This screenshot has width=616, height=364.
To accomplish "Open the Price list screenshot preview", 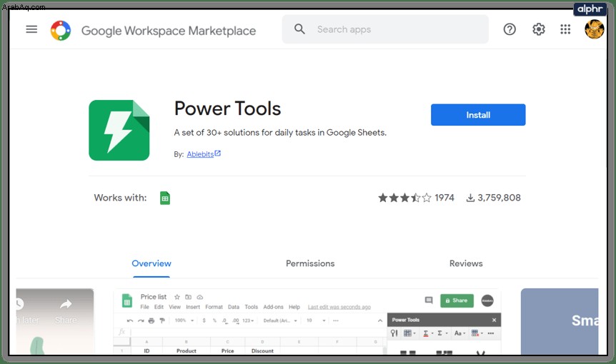I will click(307, 322).
